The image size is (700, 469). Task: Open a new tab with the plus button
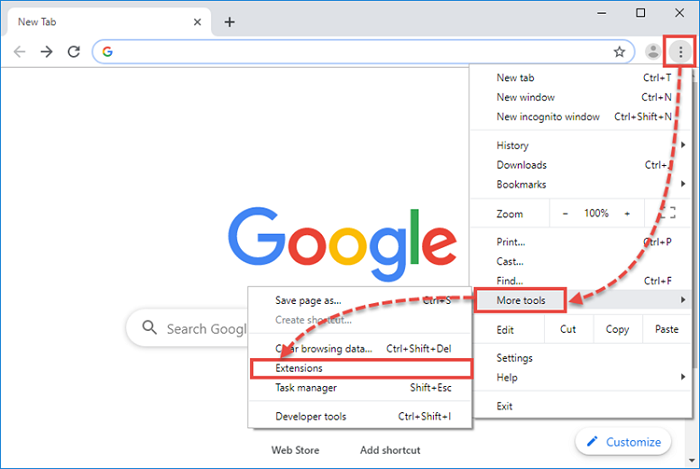point(229,22)
